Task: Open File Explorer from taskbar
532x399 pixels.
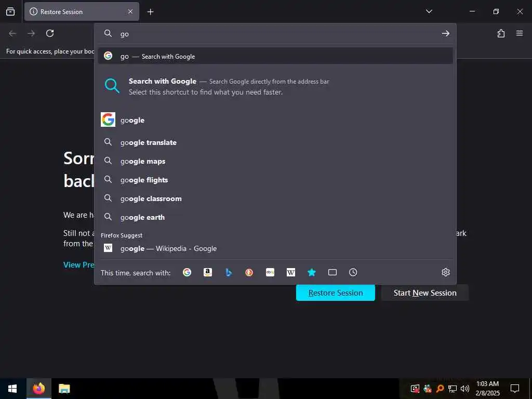Action: coord(64,389)
